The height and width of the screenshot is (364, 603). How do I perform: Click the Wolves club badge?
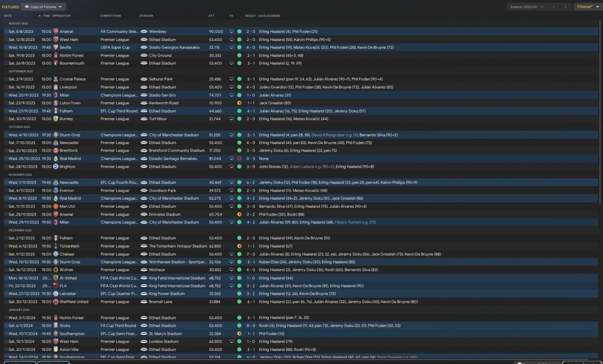tap(56, 270)
